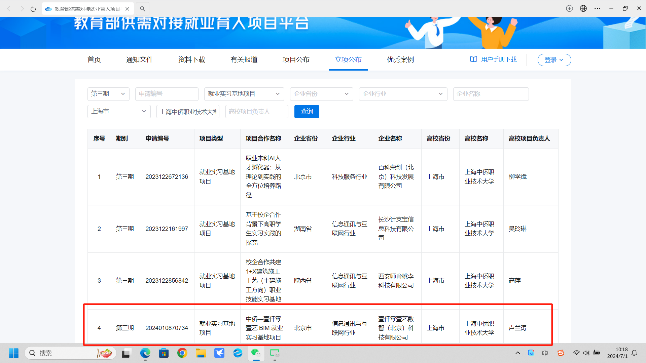Click the browser forward arrow
The height and width of the screenshot is (363, 646).
[x=21, y=9]
